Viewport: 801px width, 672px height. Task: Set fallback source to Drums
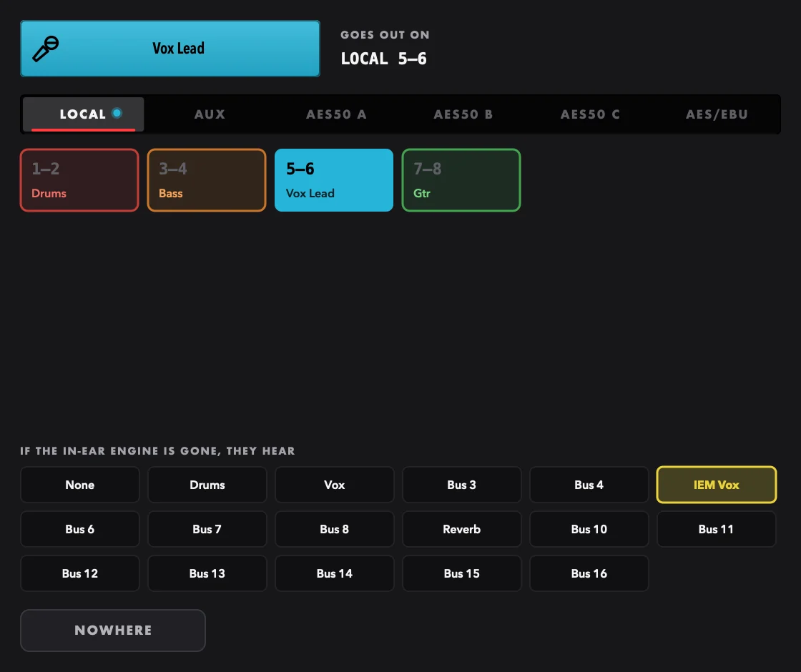point(207,485)
